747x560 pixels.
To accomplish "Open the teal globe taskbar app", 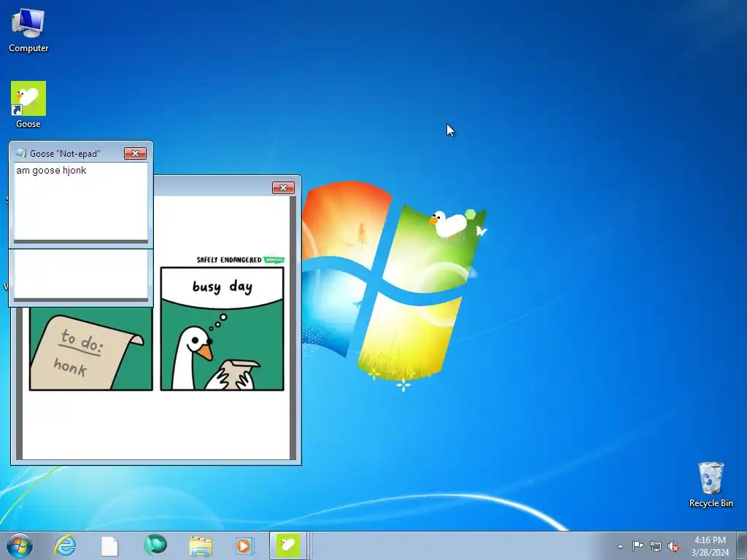I will (155, 545).
